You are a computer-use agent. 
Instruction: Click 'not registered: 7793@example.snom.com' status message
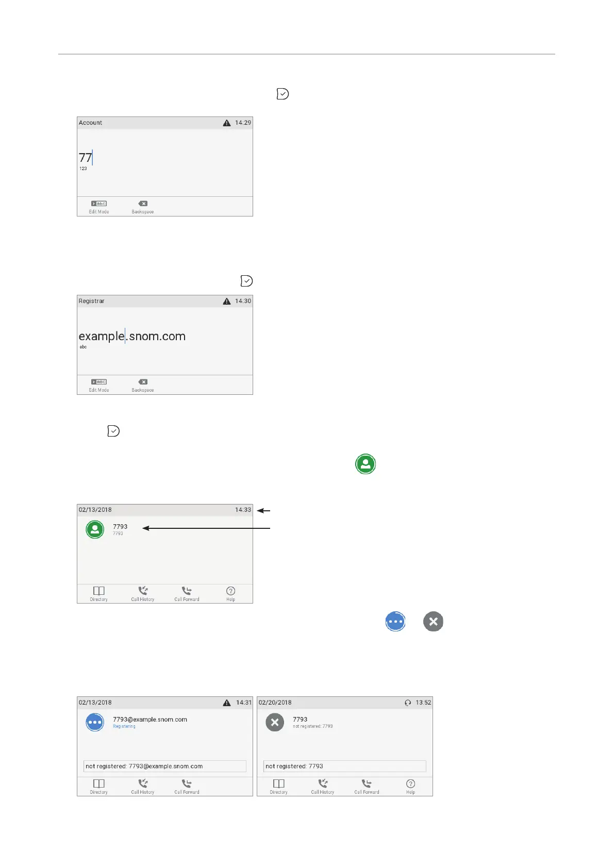(165, 766)
